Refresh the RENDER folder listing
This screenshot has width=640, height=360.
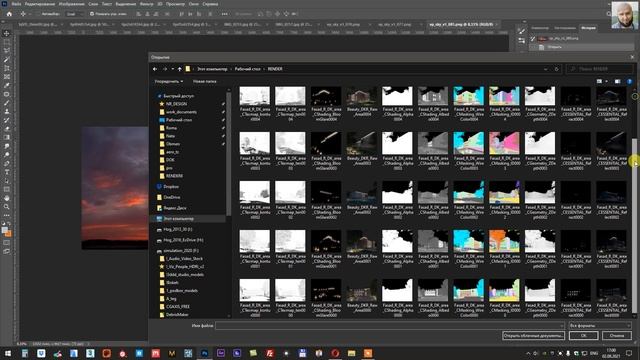pos(556,69)
